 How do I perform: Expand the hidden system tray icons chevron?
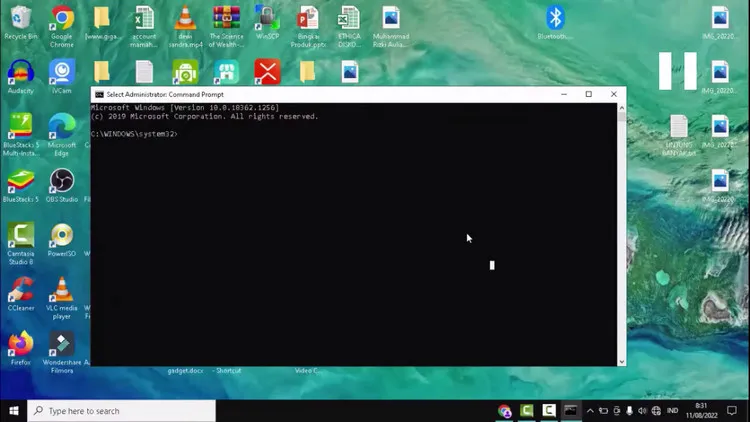[x=590, y=411]
